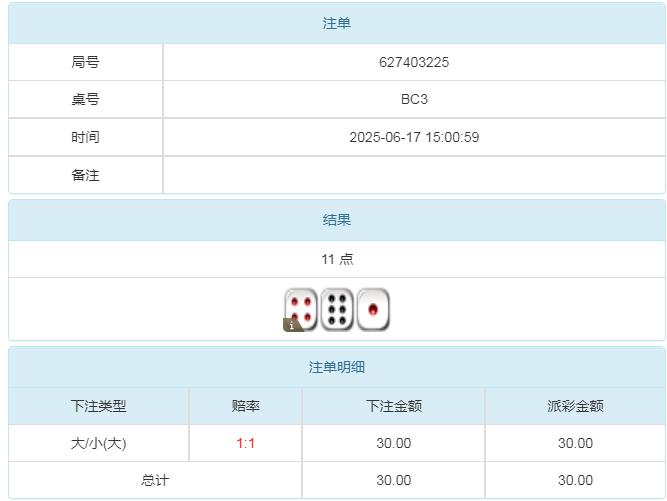The image size is (667, 501).
Task: Click the dice showing one red pip
Action: [373, 309]
